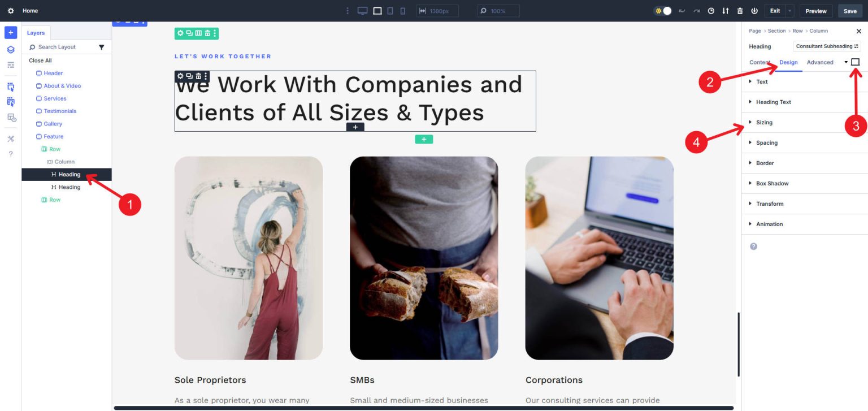The image size is (868, 411).
Task: Click the Save button
Action: point(850,11)
